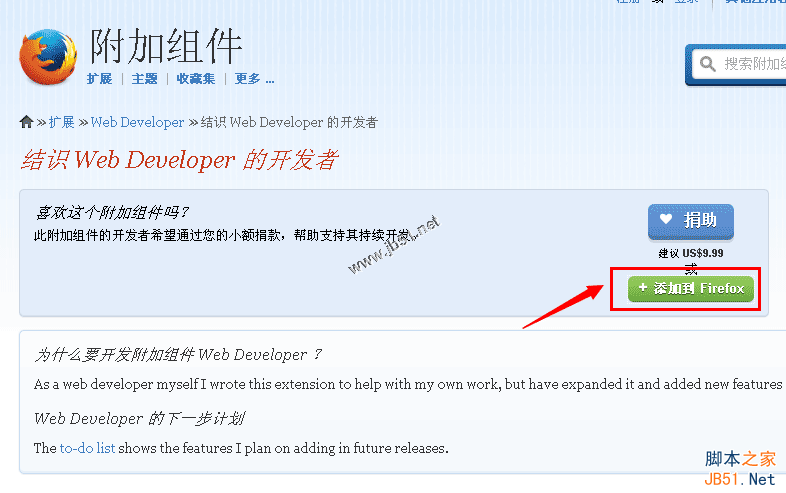
Task: Click the 建议 US$9.99 text
Action: [x=691, y=253]
